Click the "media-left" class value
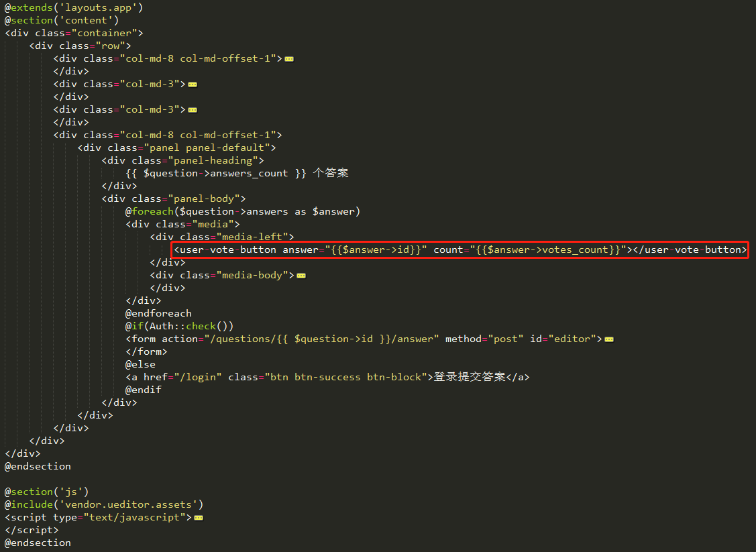 [252, 237]
